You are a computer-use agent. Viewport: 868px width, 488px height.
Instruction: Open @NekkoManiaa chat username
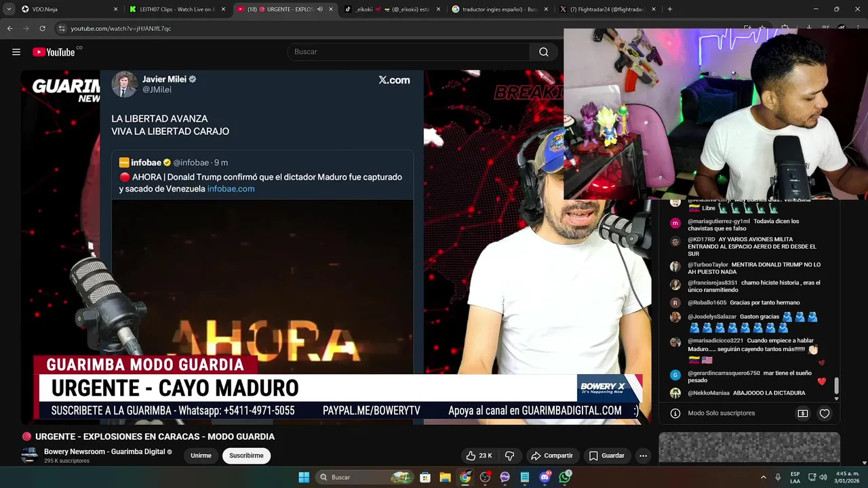(x=709, y=393)
